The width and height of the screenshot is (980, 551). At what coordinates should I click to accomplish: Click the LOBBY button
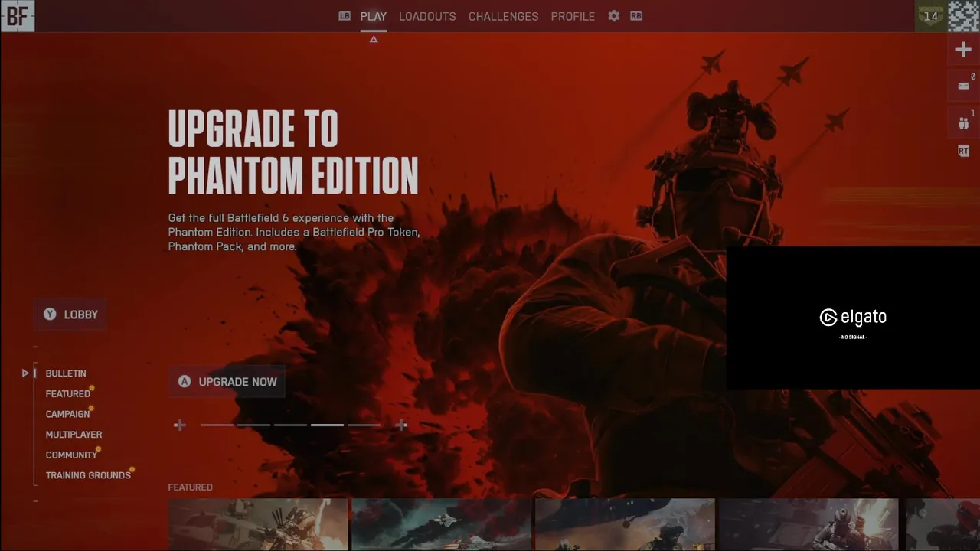click(70, 315)
